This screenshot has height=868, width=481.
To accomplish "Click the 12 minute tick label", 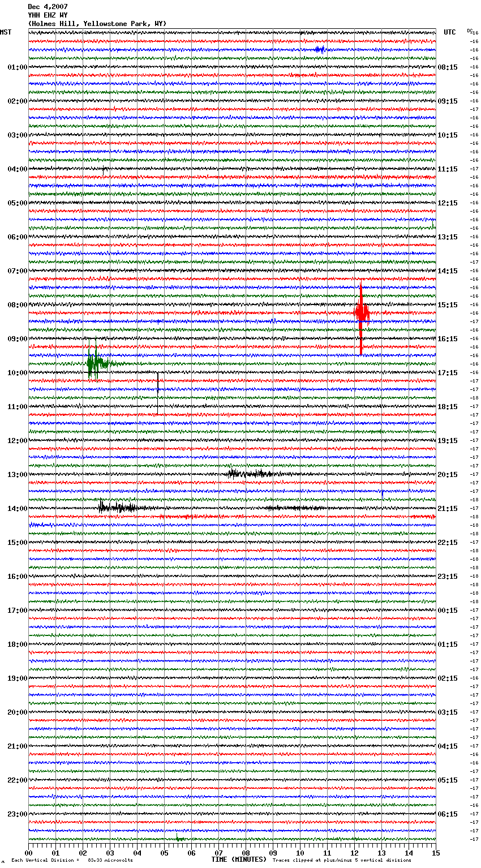I will [354, 853].
